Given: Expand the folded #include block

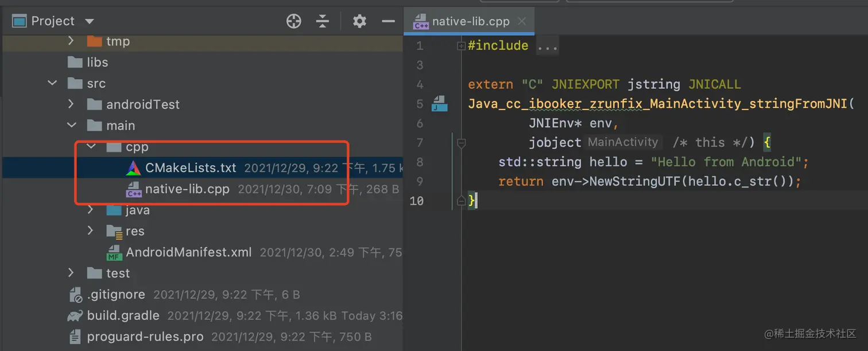Looking at the screenshot, I should [x=460, y=46].
